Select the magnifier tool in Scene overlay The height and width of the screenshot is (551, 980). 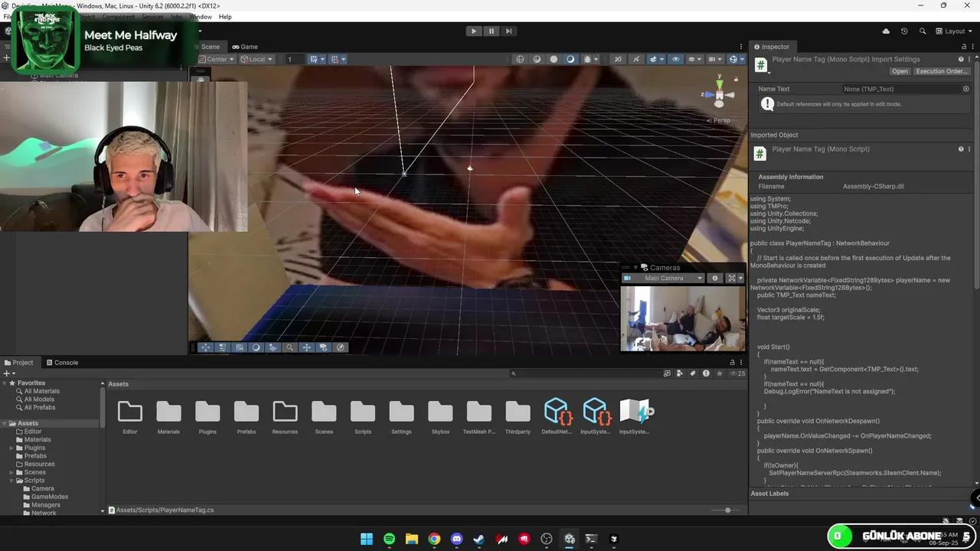pyautogui.click(x=289, y=347)
